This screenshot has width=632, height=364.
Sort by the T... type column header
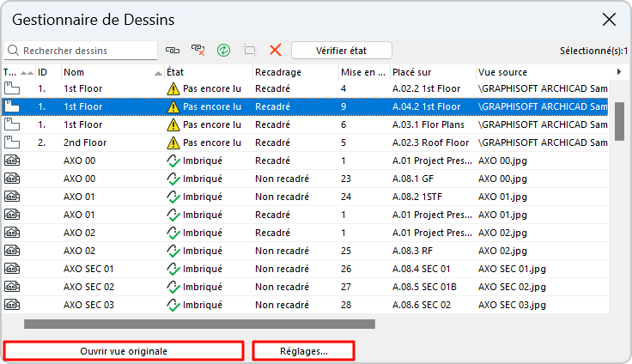[19, 72]
